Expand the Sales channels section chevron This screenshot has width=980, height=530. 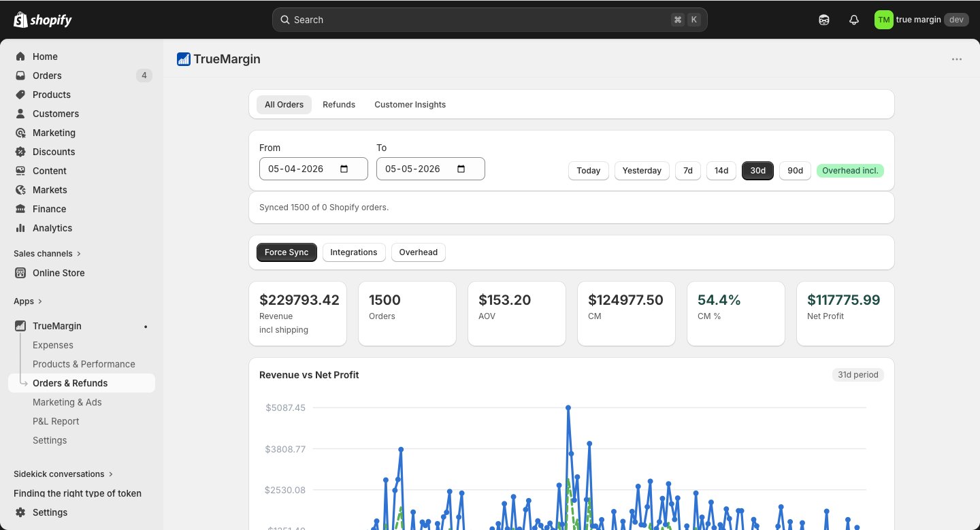[79, 254]
